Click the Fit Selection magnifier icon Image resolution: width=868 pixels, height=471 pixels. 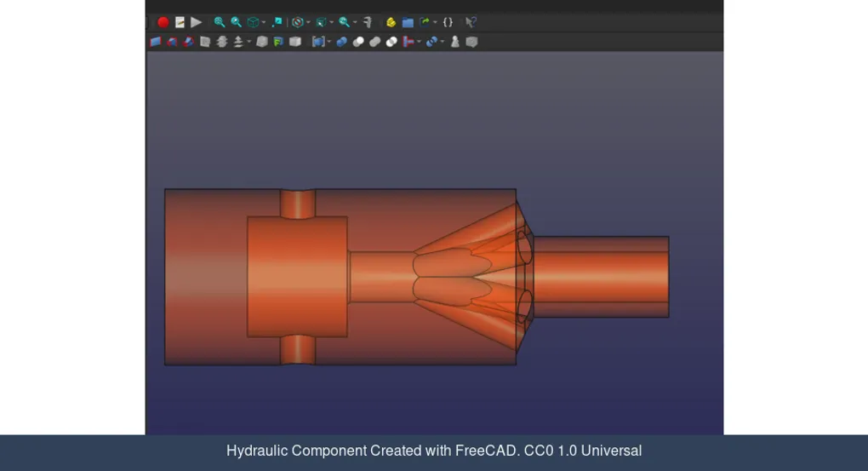236,22
